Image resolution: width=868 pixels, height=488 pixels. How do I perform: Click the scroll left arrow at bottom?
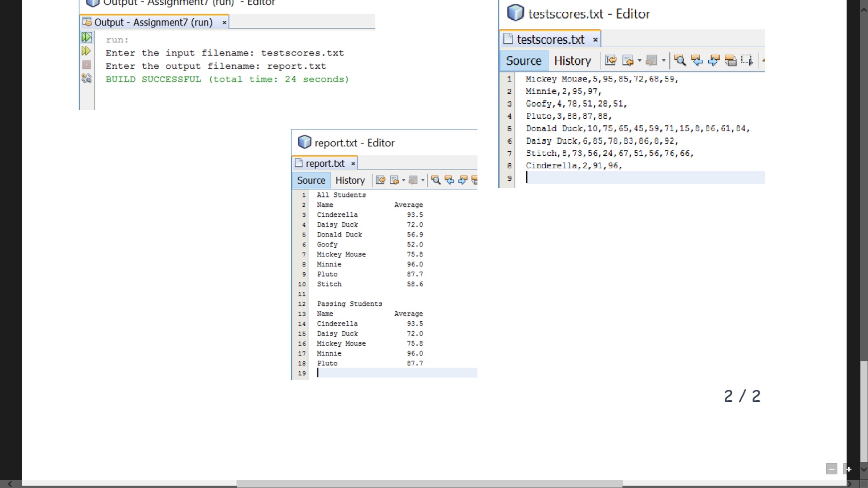(x=10, y=484)
